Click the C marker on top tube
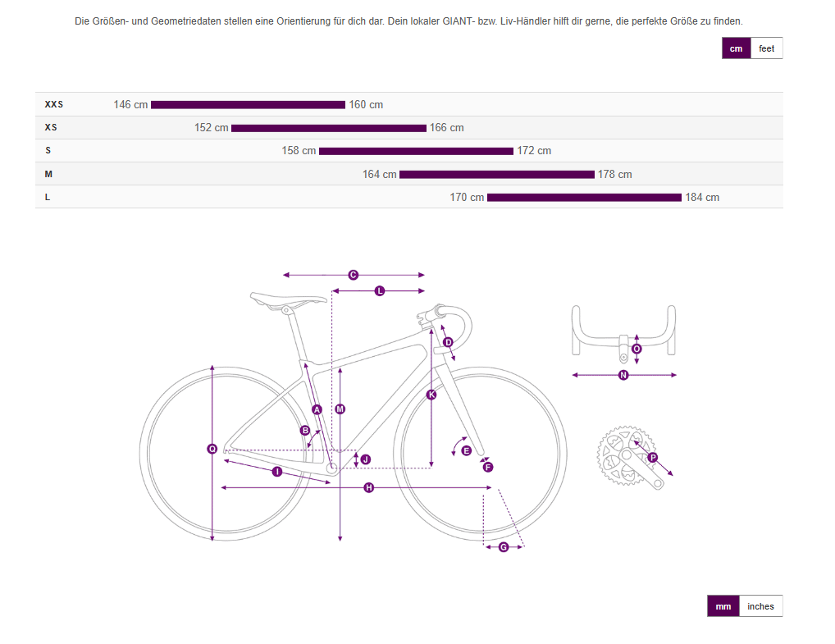This screenshot has height=644, width=835. point(353,275)
